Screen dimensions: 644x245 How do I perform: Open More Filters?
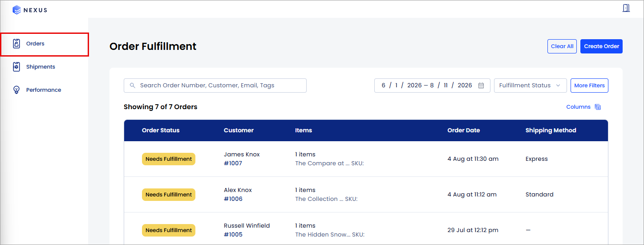[589, 86]
